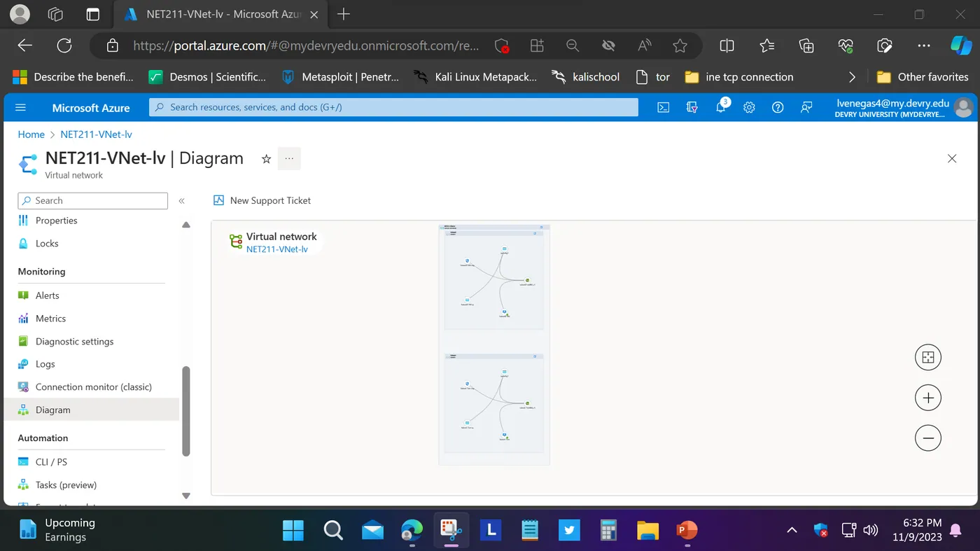
Task: Click the user account avatar in Azure header
Action: tap(963, 107)
